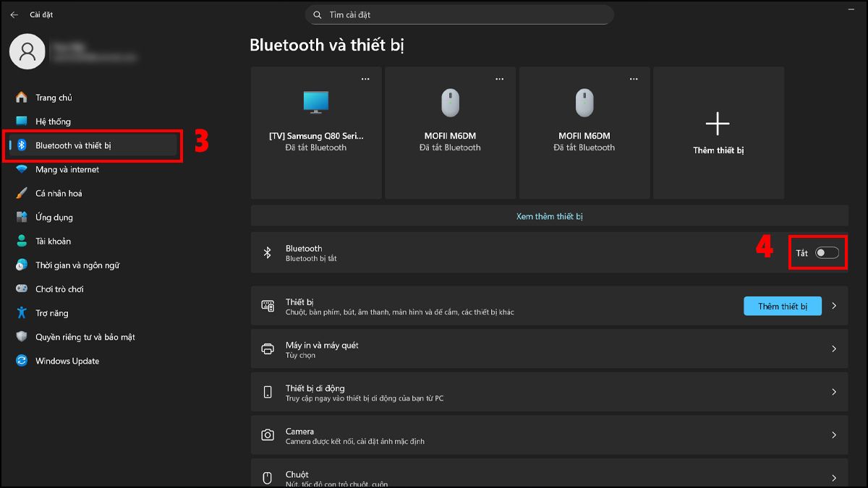Viewport: 868px width, 488px height.
Task: Click the Máy in và máy quét label
Action: coord(322,345)
